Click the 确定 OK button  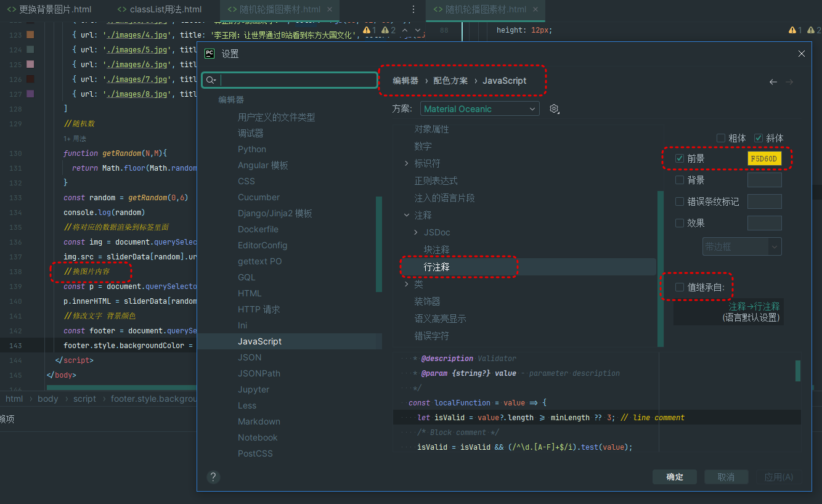675,477
